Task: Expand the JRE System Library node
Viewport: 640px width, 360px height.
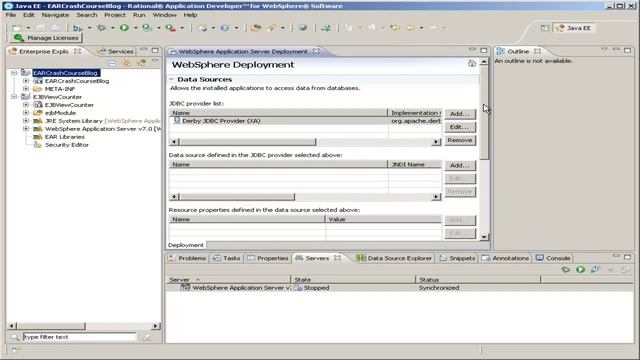Action: click(x=26, y=121)
